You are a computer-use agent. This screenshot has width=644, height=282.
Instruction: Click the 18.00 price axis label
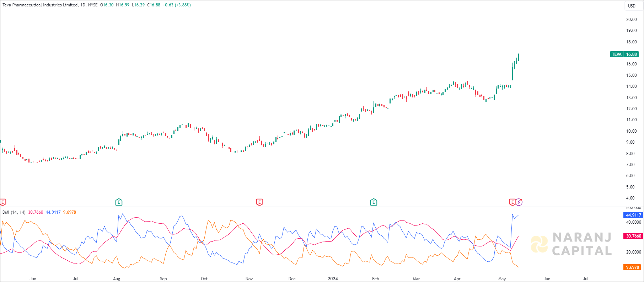[x=631, y=42]
